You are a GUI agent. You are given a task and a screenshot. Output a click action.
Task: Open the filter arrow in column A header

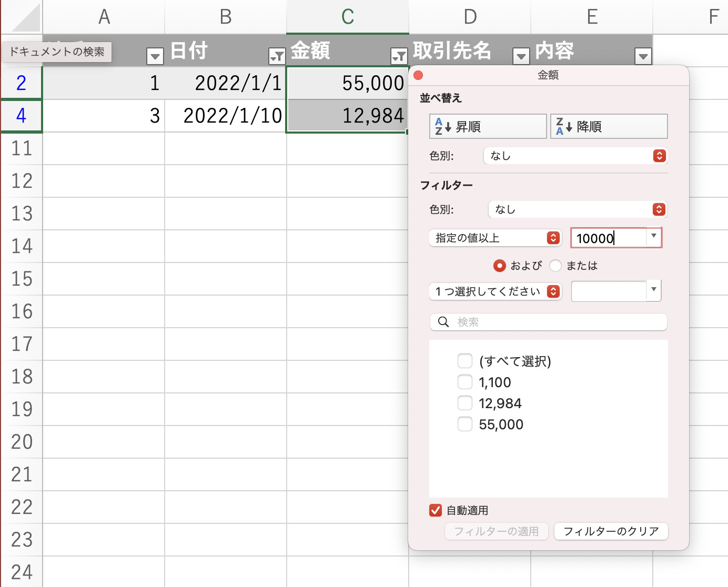pyautogui.click(x=155, y=56)
